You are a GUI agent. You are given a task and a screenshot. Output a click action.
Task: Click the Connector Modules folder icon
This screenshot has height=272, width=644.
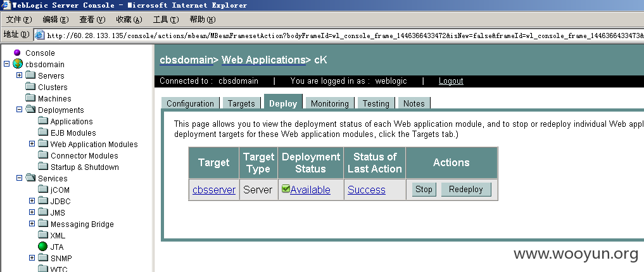[43, 155]
